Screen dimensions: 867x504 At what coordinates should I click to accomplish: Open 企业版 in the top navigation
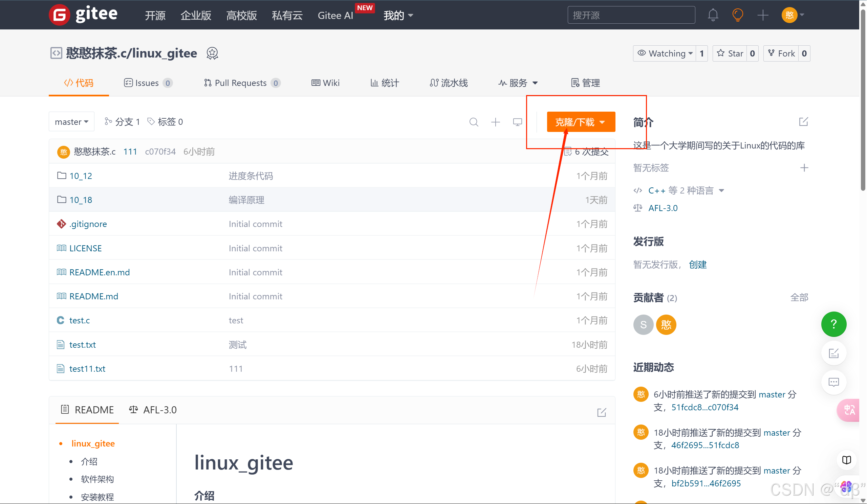tap(196, 16)
